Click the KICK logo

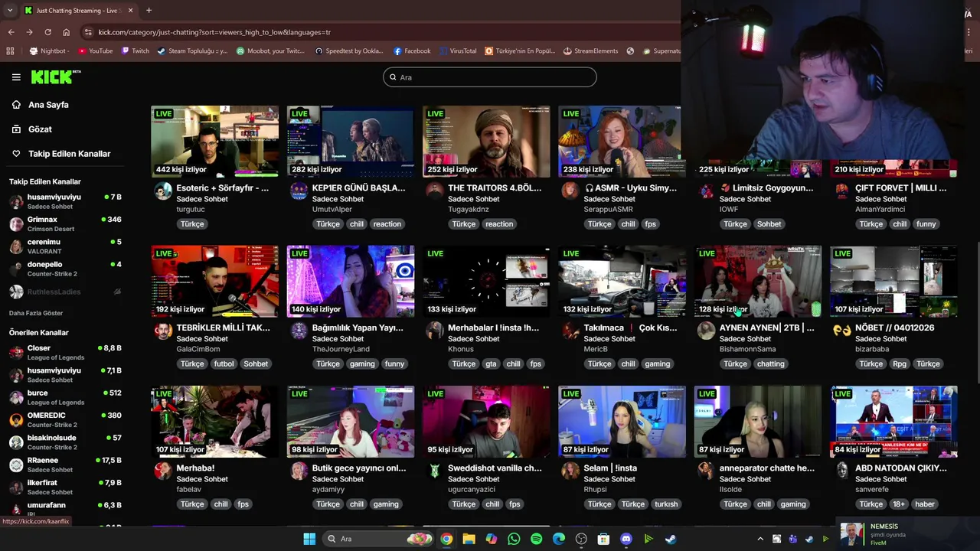(55, 77)
